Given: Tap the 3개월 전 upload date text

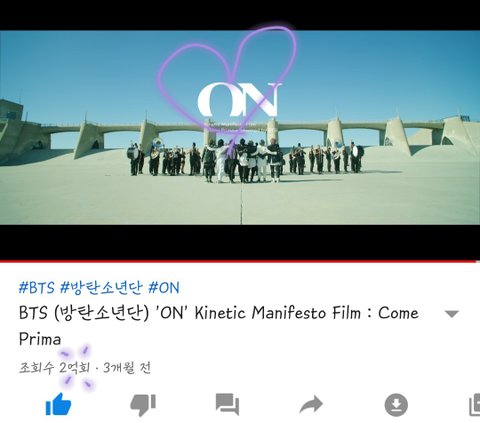Looking at the screenshot, I should click(x=127, y=368).
